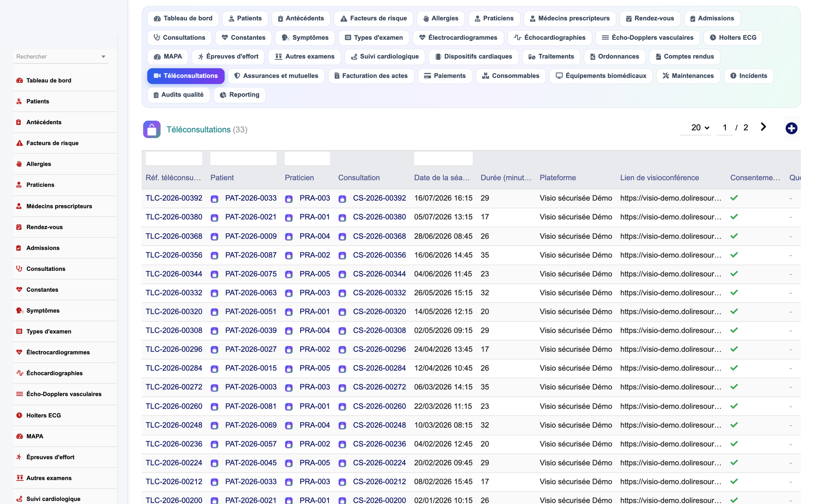
Task: Click the Praticien column filter field
Action: [x=307, y=159]
